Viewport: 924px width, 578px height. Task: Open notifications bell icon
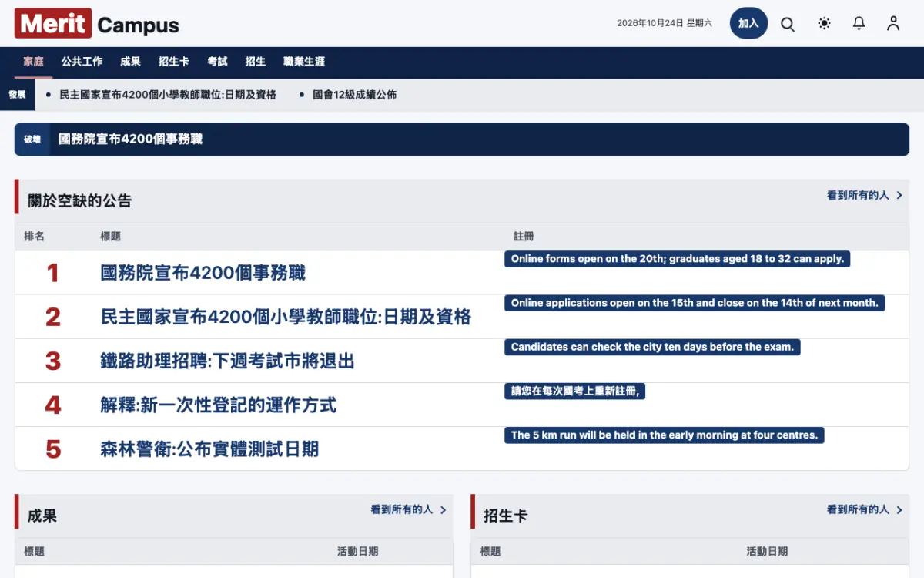859,24
